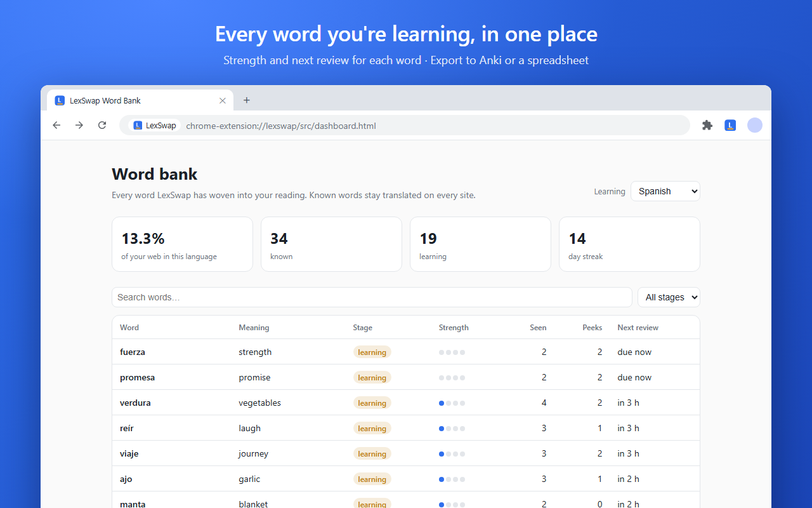
Task: Click the word reír
Action: 127,428
